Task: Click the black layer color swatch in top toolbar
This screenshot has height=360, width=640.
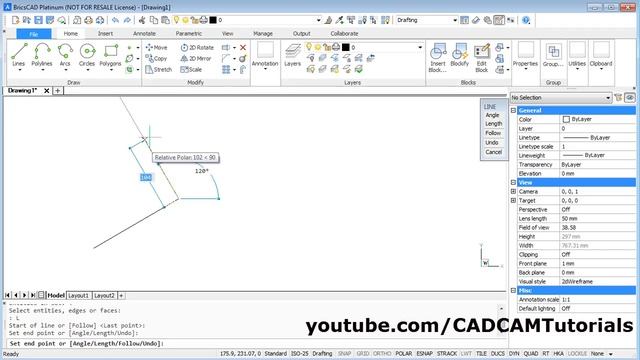Action: pyautogui.click(x=213, y=20)
